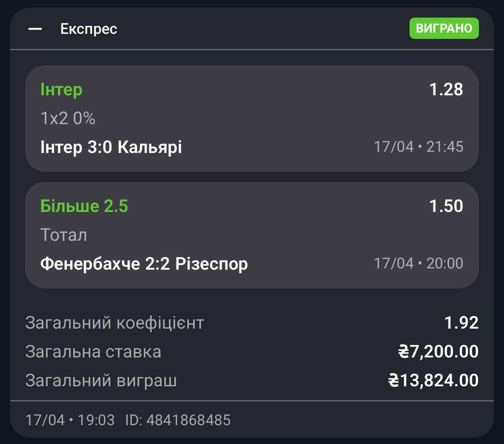Viewport: 504px width, 444px height.
Task: Click the Загальна ставка label
Action: click(x=93, y=352)
